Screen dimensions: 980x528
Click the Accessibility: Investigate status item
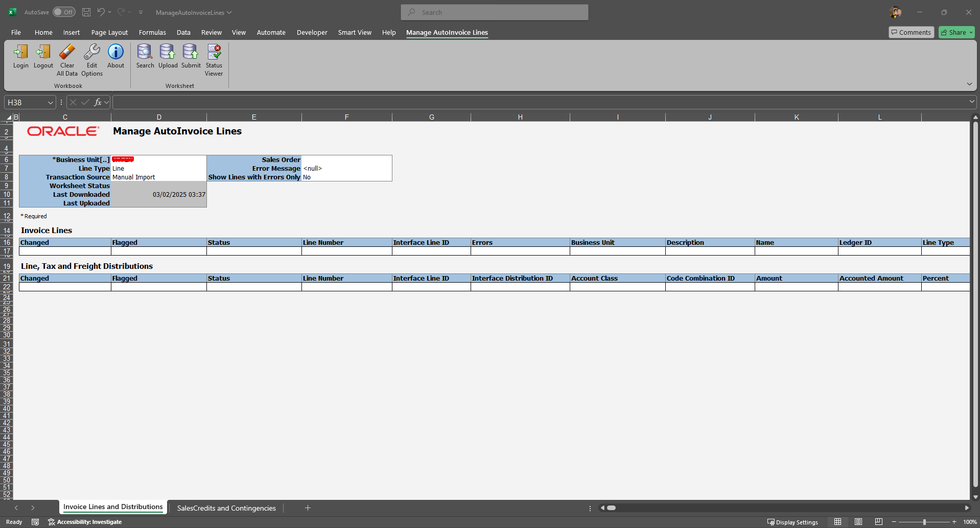[85, 522]
